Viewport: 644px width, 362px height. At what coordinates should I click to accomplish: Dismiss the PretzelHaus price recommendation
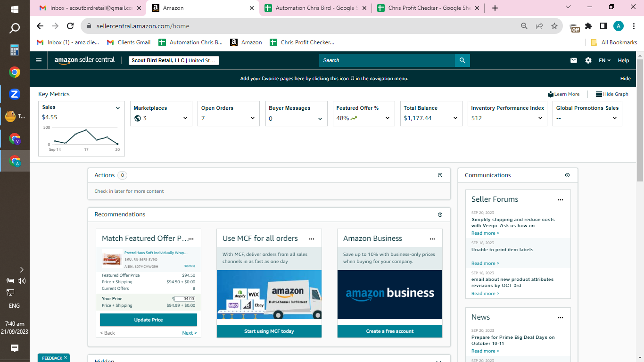pos(189,266)
